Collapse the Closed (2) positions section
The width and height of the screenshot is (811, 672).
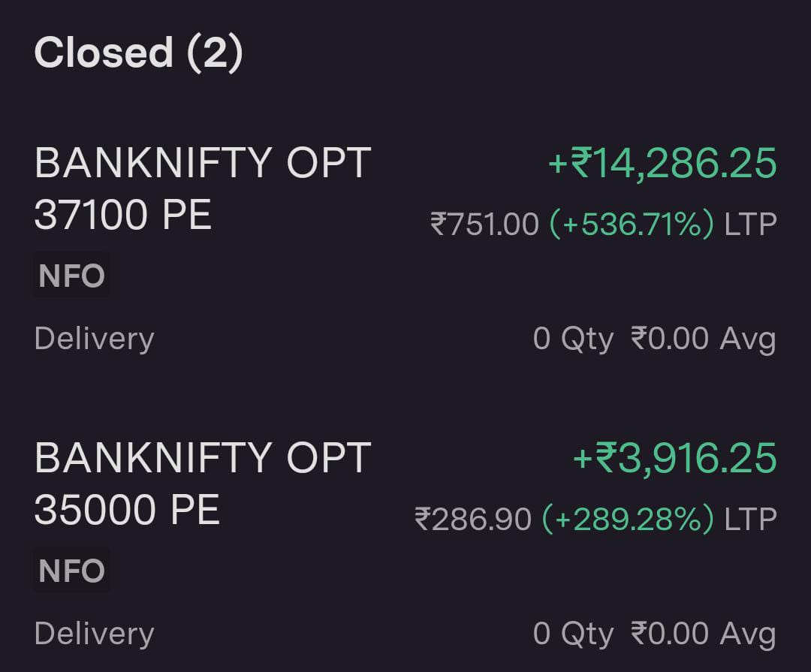pos(138,53)
